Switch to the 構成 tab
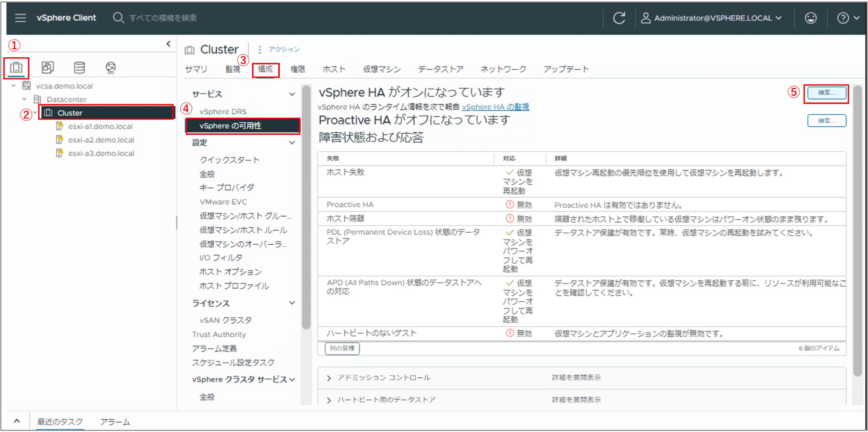Viewport: 868px width, 432px height. pos(265,69)
